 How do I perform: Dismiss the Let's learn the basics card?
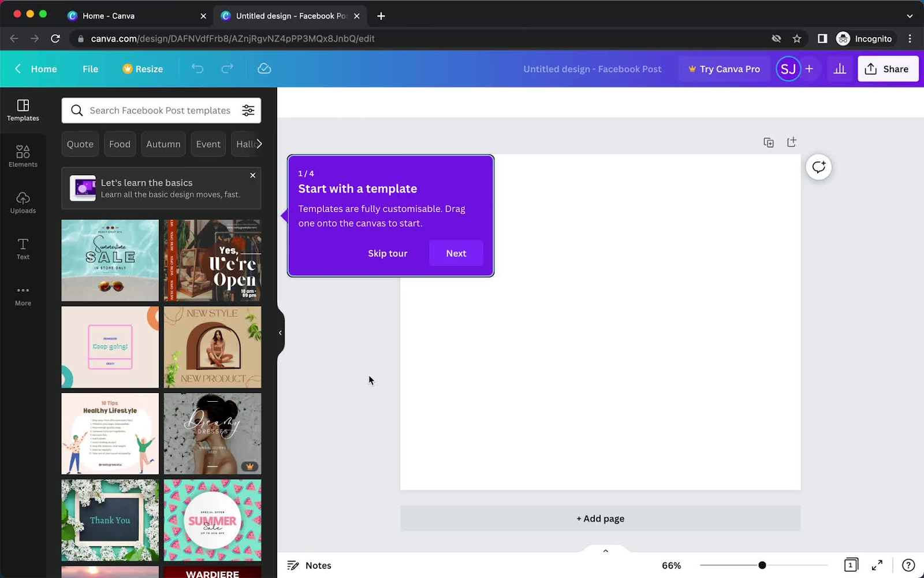[x=252, y=175]
